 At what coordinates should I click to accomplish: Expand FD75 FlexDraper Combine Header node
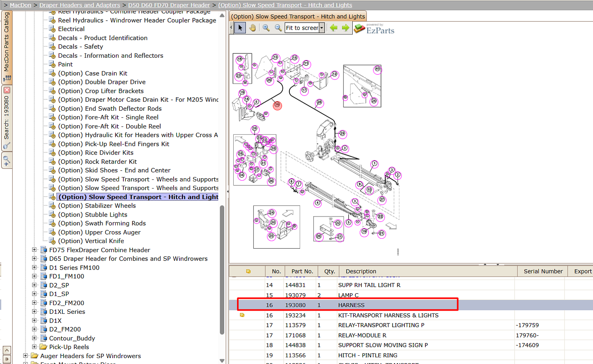[x=34, y=250]
